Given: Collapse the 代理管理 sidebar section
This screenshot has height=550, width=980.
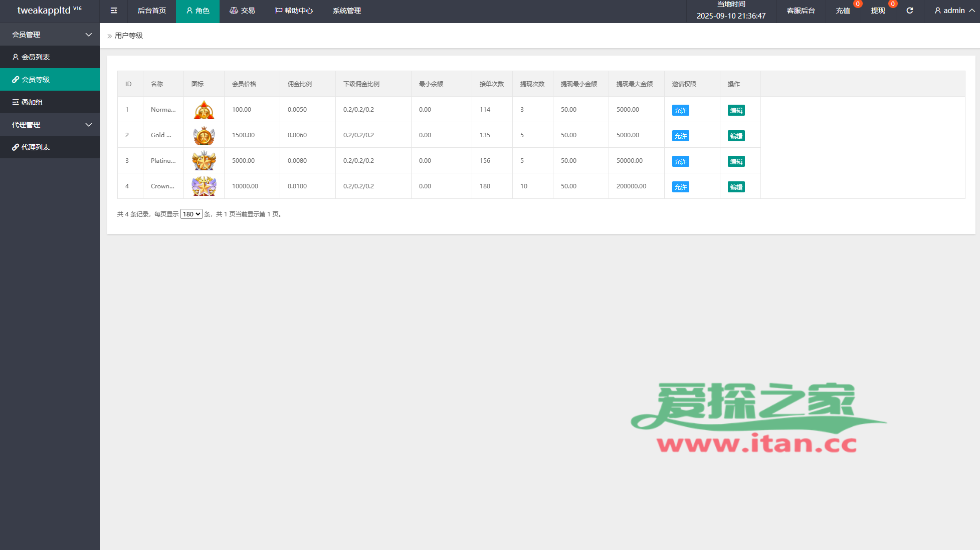Looking at the screenshot, I should [50, 125].
